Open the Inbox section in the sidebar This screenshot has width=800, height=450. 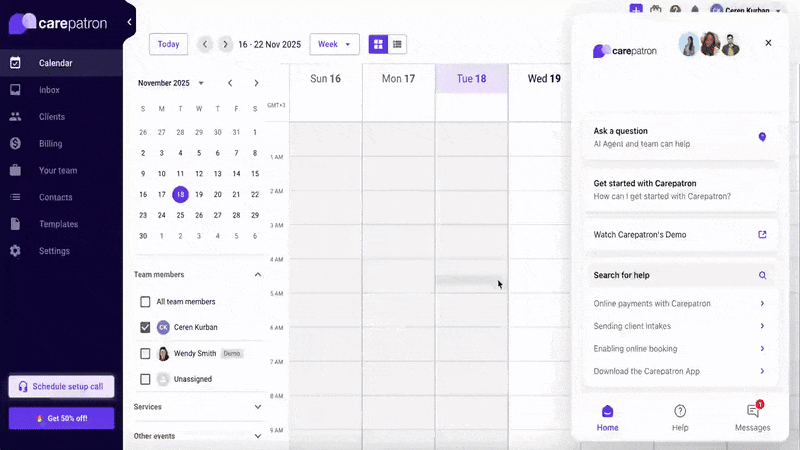click(61, 90)
